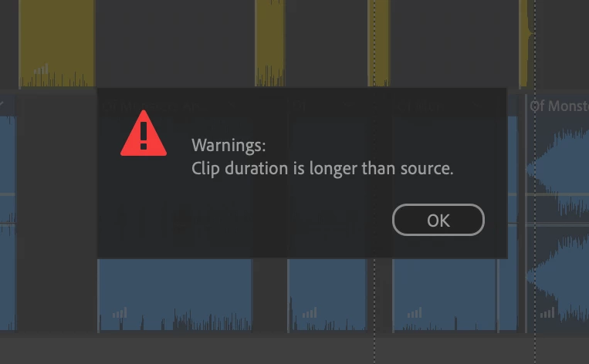Screen dimensions: 589x364
Task: Click the volume bars icon in the blue clip below OK
Action: tap(415, 312)
